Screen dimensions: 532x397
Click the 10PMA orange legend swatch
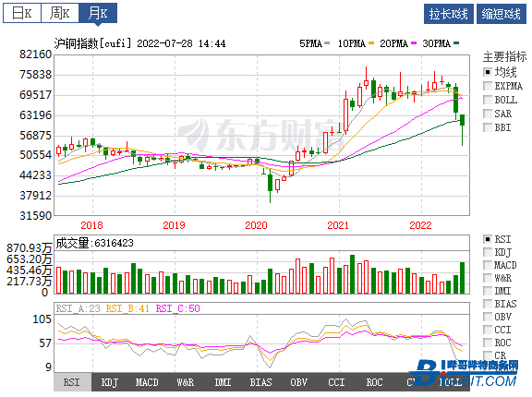[371, 43]
